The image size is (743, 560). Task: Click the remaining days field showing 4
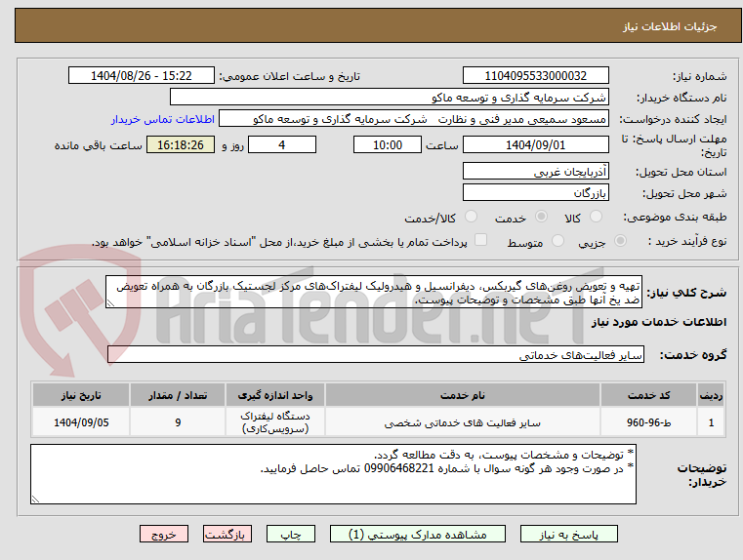tap(282, 144)
